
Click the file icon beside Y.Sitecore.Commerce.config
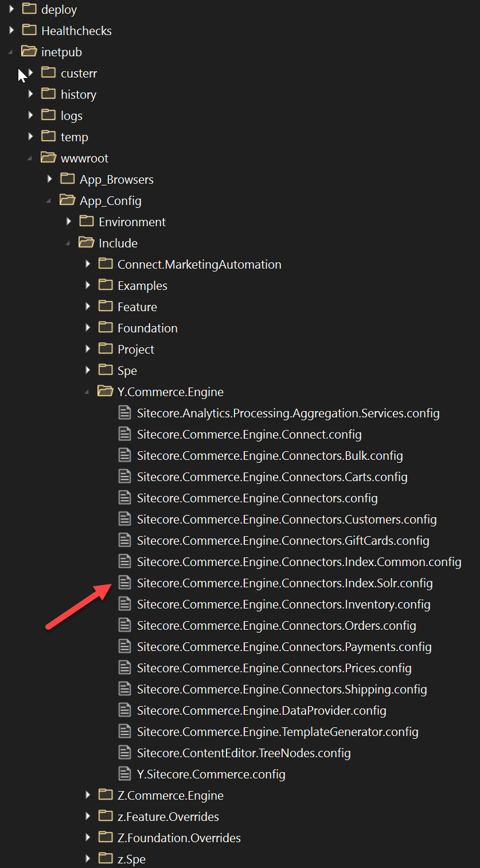(124, 774)
